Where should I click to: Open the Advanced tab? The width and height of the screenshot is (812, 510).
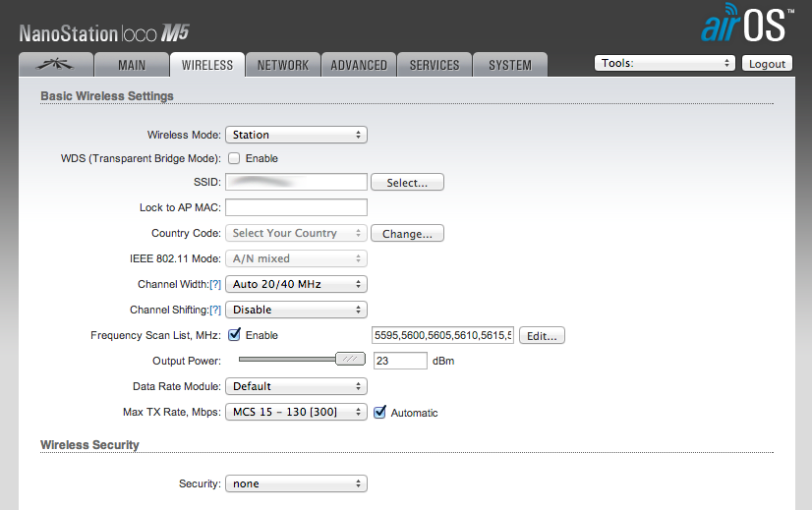point(359,65)
